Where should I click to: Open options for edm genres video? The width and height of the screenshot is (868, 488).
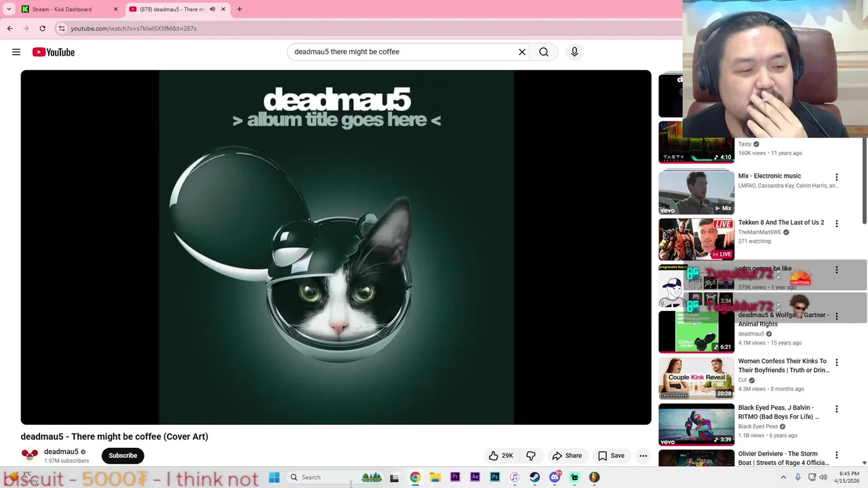coord(836,270)
